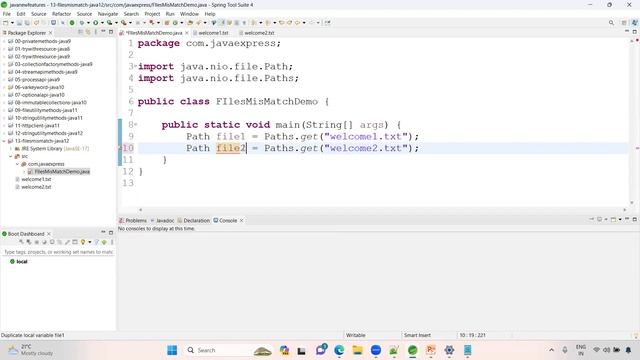
Task: Click the Debug bug toolbar icon
Action: click(82, 23)
